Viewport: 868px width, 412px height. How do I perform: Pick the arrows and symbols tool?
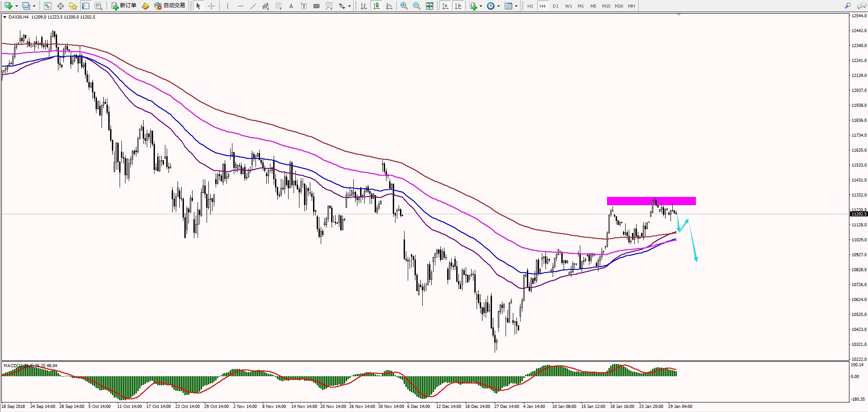coord(342,6)
